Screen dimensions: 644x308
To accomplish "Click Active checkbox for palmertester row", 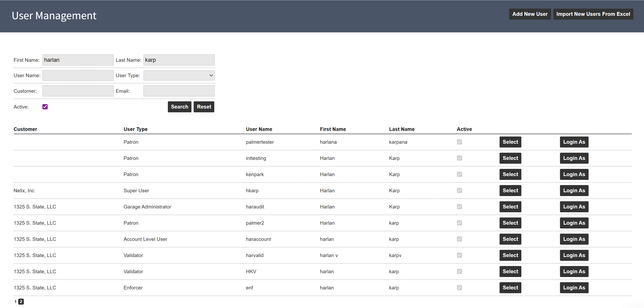I will click(x=459, y=142).
